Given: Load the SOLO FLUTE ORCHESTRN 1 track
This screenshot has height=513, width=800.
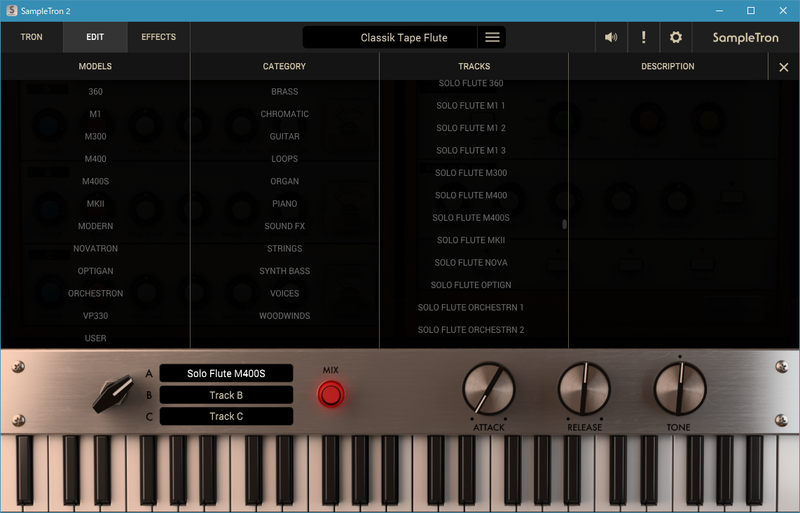Looking at the screenshot, I should coord(471,308).
